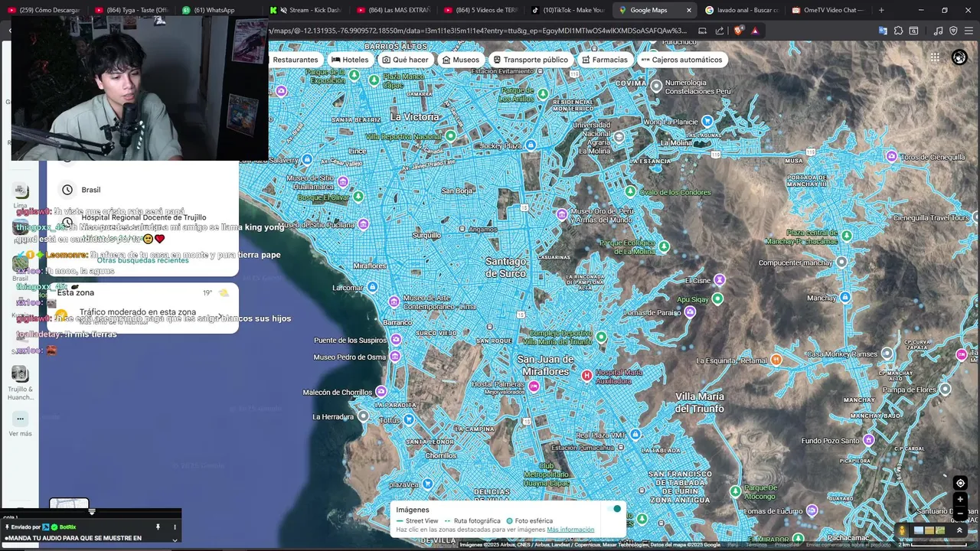
Task: Select the Museos chip
Action: (460, 60)
